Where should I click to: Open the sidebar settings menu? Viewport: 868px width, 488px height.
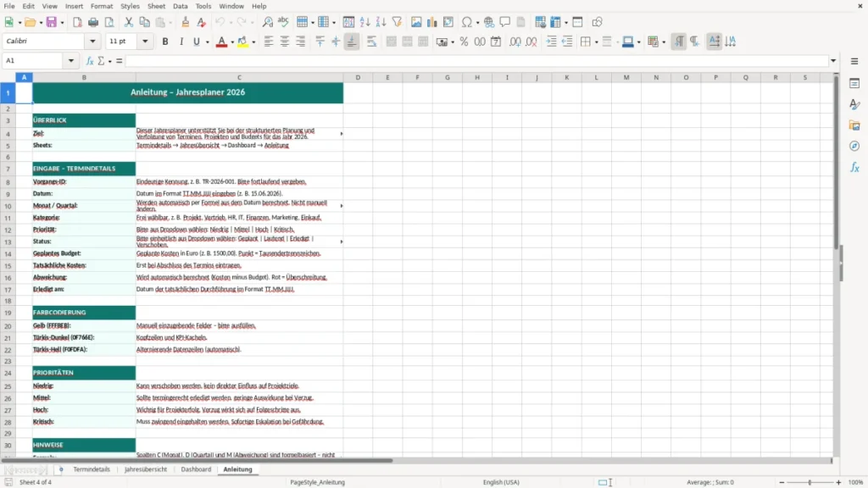click(x=854, y=61)
